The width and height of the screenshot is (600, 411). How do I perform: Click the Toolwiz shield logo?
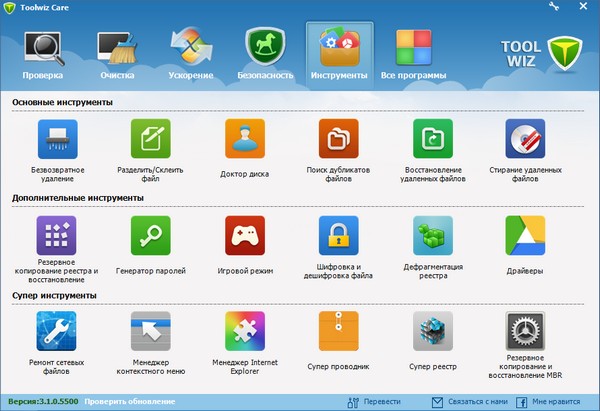564,54
